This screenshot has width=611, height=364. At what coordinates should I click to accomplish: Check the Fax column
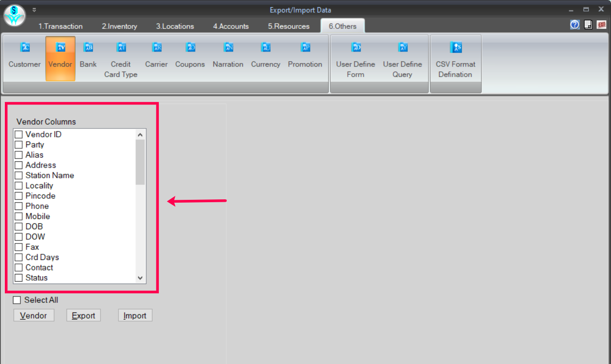[x=19, y=247]
